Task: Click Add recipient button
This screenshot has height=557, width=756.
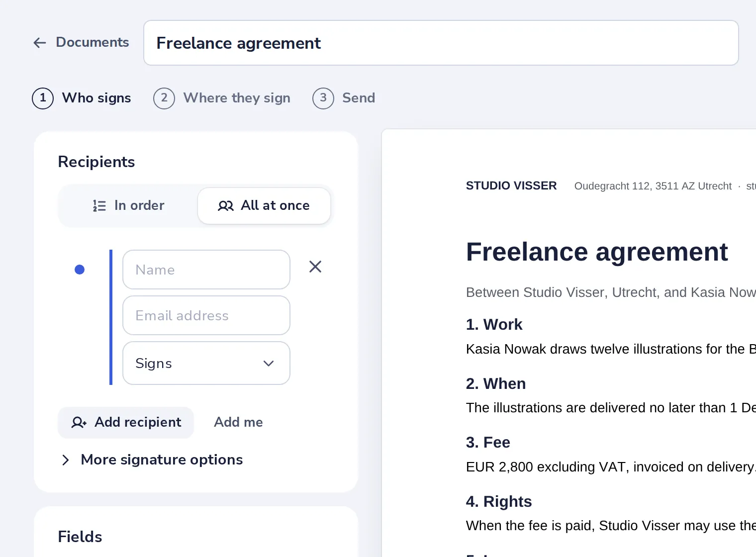Action: pyautogui.click(x=126, y=422)
